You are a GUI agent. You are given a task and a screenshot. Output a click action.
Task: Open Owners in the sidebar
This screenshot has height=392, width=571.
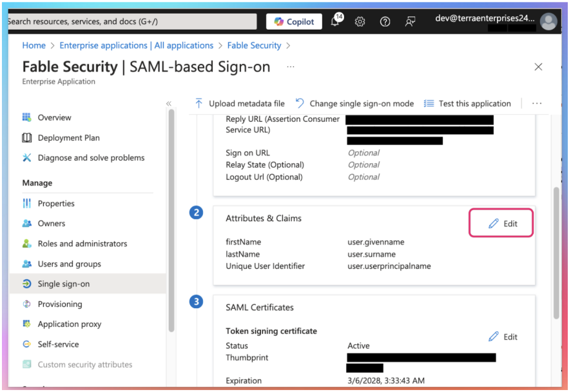point(52,223)
